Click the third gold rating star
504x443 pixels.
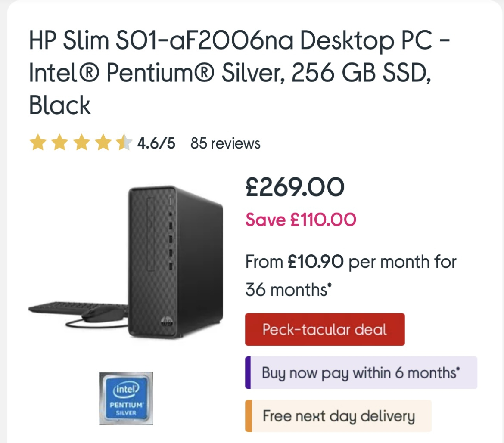80,143
